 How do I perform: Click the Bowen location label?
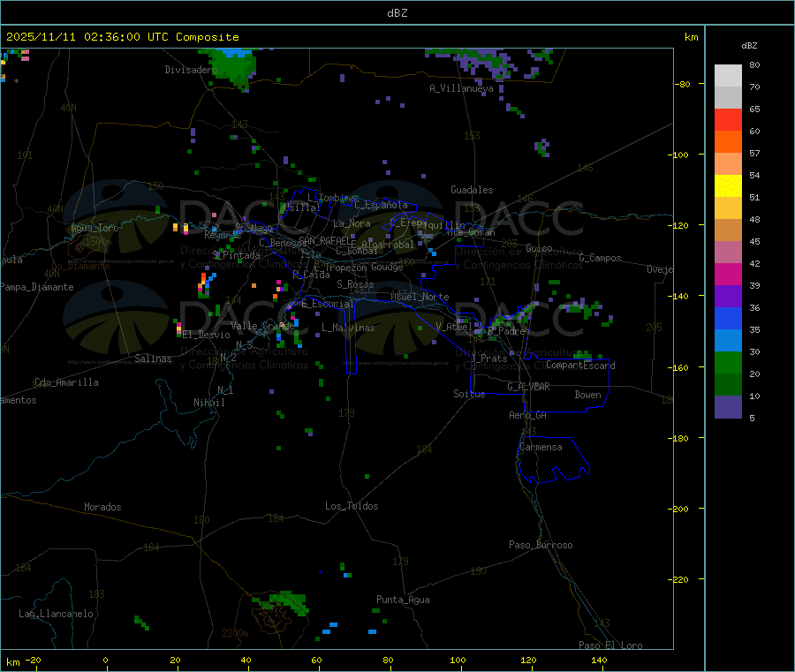587,395
